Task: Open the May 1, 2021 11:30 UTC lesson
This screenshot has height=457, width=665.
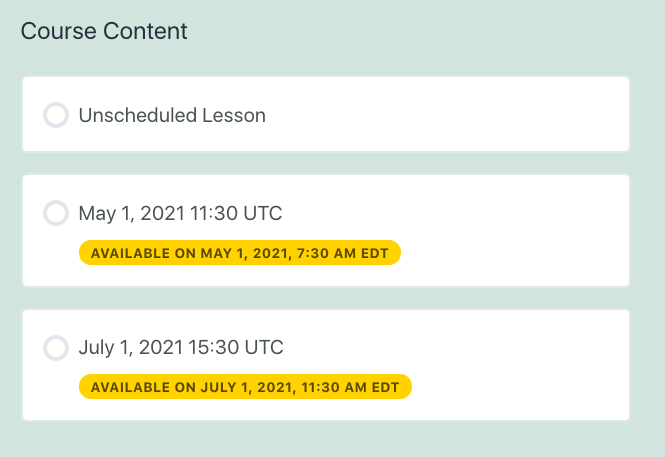Action: click(180, 213)
